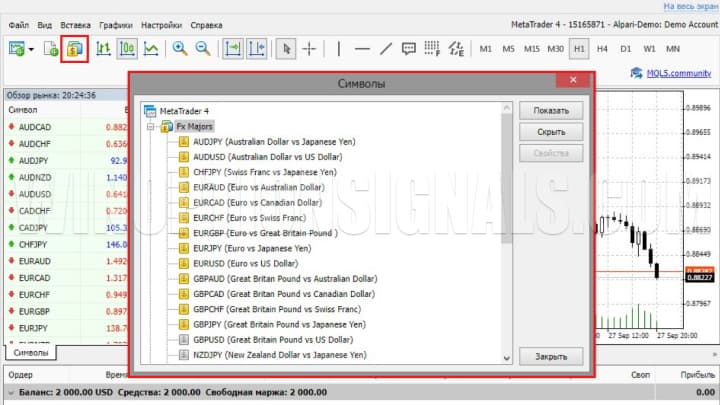Click the symbols list vertical scrollbar

[506, 200]
